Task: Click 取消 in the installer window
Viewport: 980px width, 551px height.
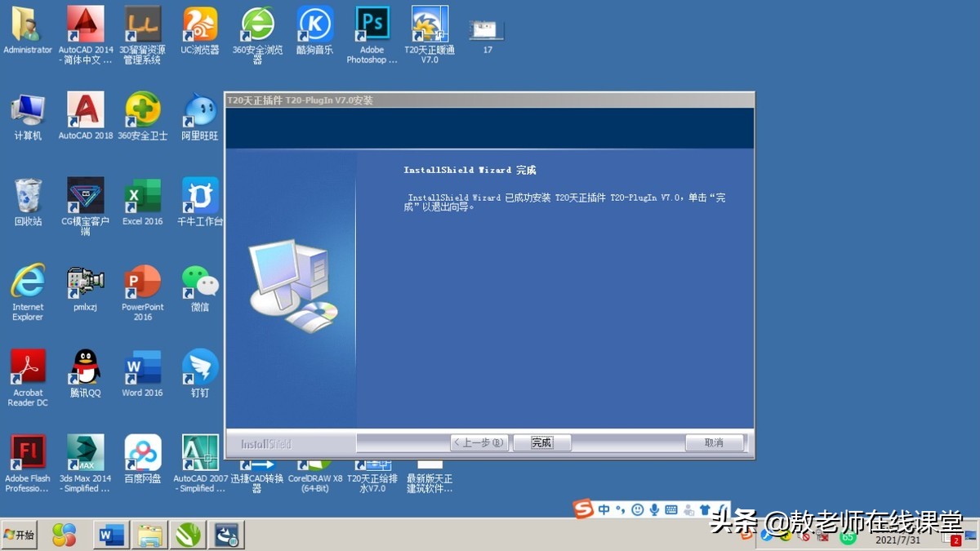Action: coord(714,442)
